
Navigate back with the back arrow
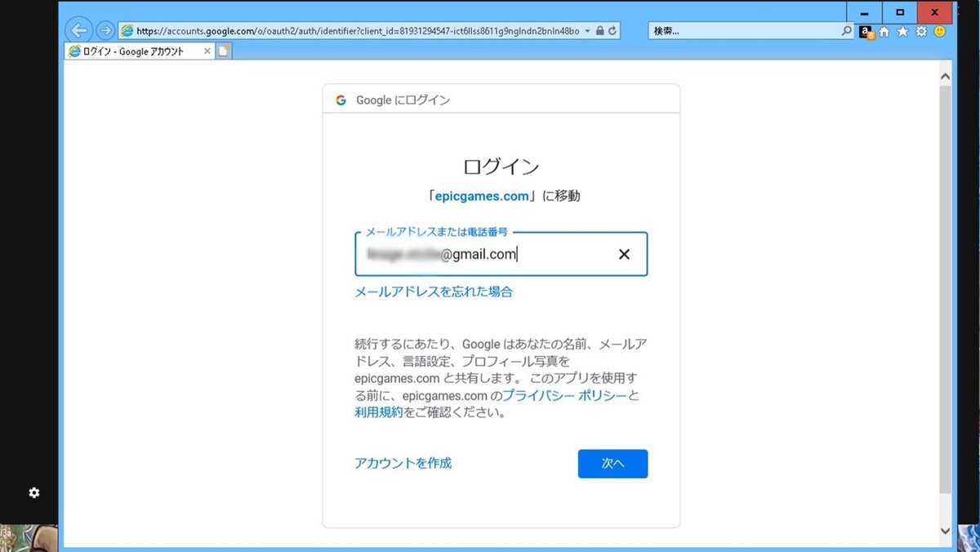coord(78,30)
